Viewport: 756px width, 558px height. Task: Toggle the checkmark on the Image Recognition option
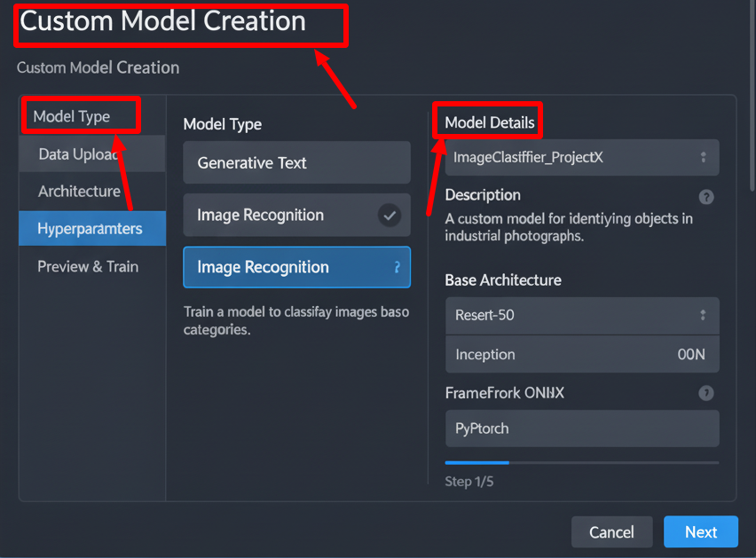pos(389,215)
